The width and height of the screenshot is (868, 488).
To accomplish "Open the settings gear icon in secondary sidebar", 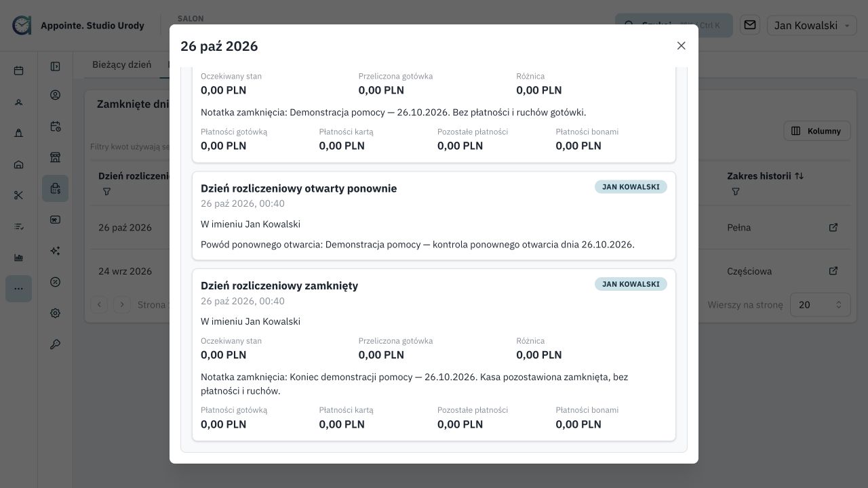I will point(56,313).
